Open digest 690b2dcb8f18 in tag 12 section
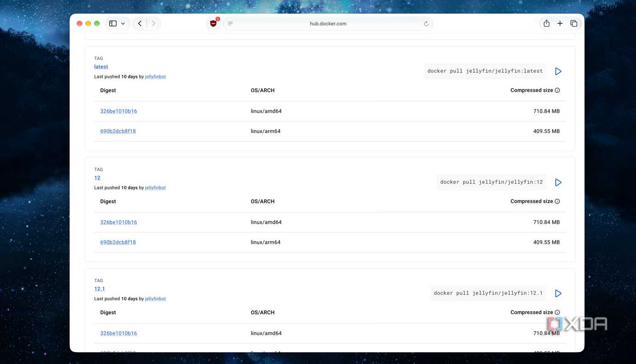 [x=118, y=242]
